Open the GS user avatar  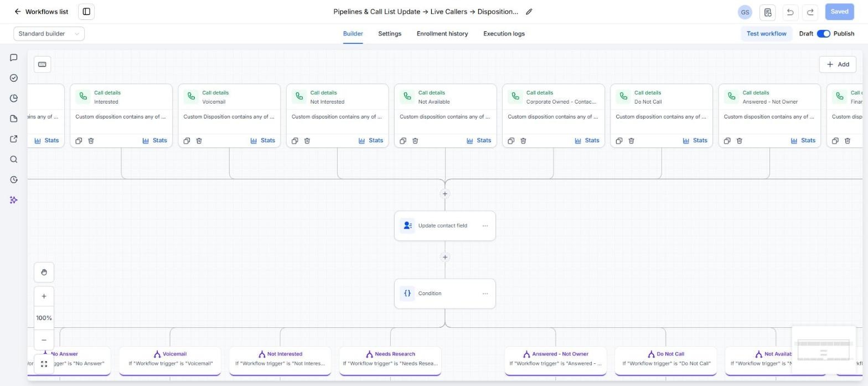[745, 12]
